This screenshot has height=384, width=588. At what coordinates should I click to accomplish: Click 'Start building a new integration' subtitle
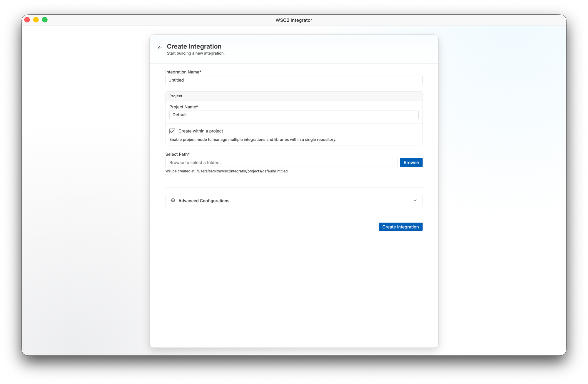tap(196, 53)
